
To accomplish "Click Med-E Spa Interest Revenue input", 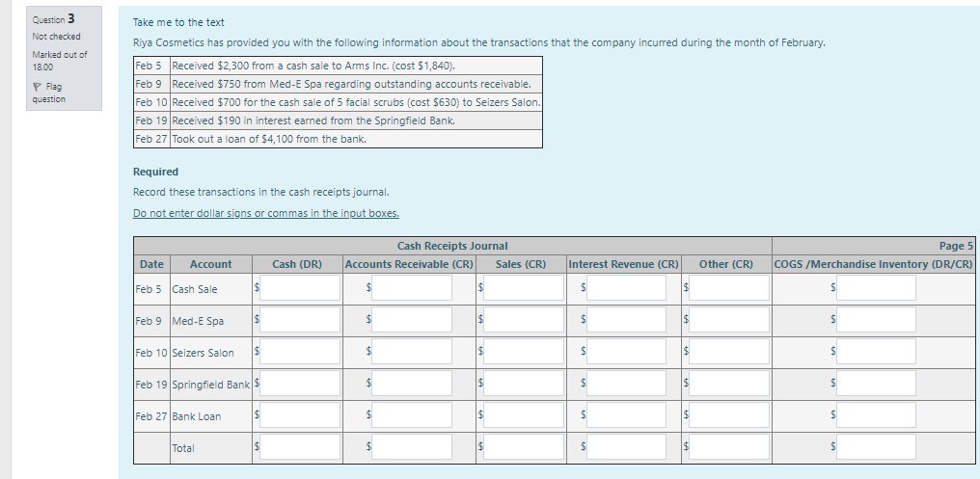I will [x=626, y=320].
